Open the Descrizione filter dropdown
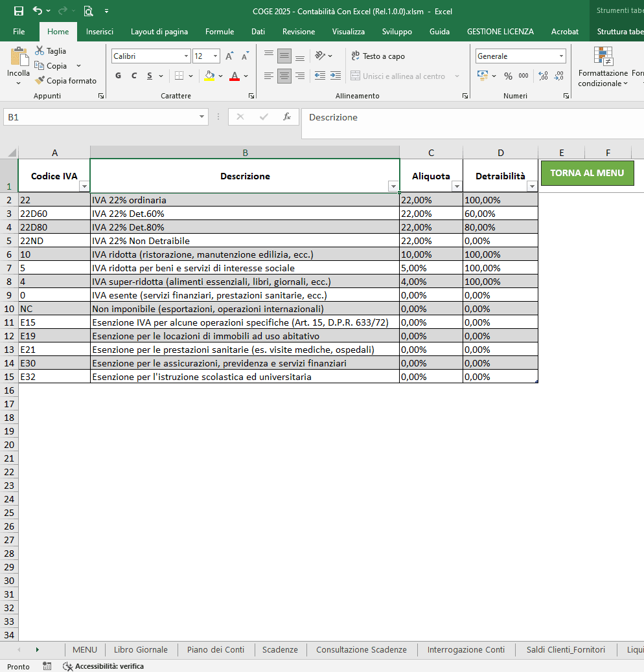Viewport: 644px width, 672px height. (393, 186)
